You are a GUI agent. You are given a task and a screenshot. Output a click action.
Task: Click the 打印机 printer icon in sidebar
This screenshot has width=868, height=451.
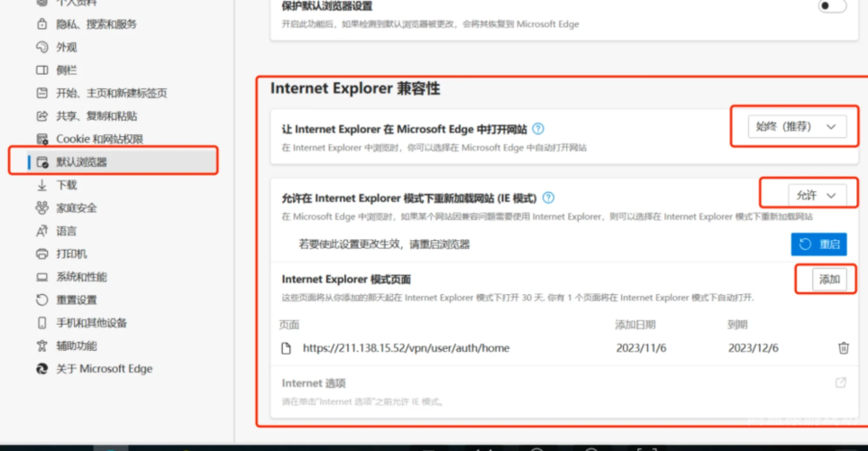tap(41, 254)
